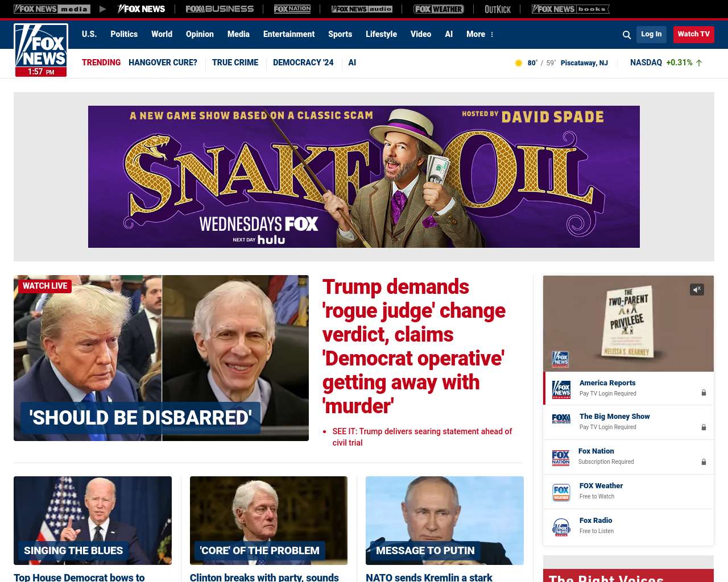Open the Trump and judge lead photo

tap(161, 358)
